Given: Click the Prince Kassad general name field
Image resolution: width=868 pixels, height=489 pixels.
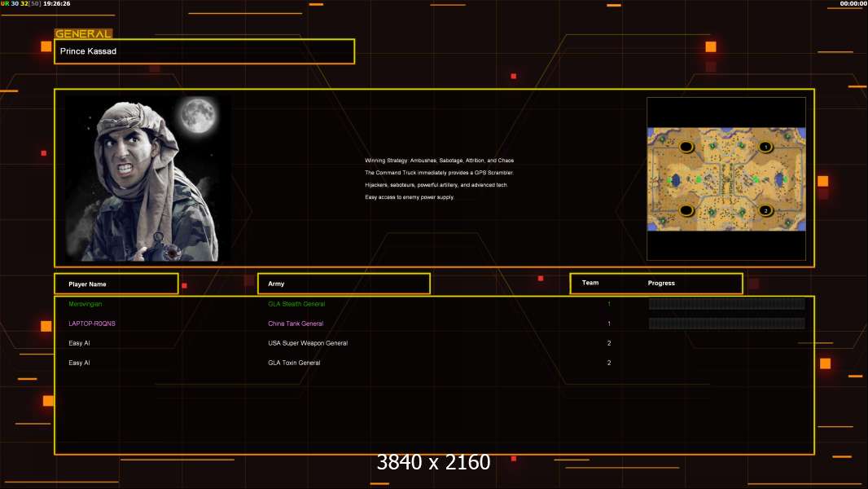Looking at the screenshot, I should click(204, 51).
